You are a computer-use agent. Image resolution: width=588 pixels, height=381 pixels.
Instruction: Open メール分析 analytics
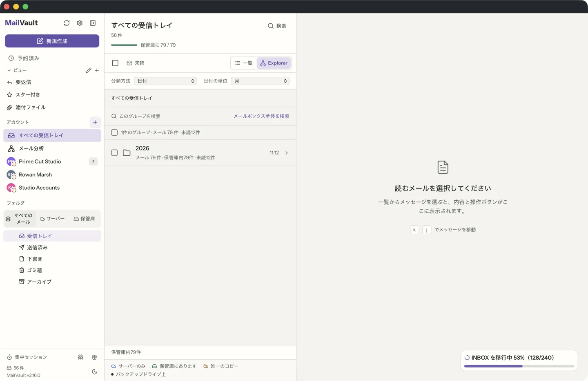click(x=52, y=148)
